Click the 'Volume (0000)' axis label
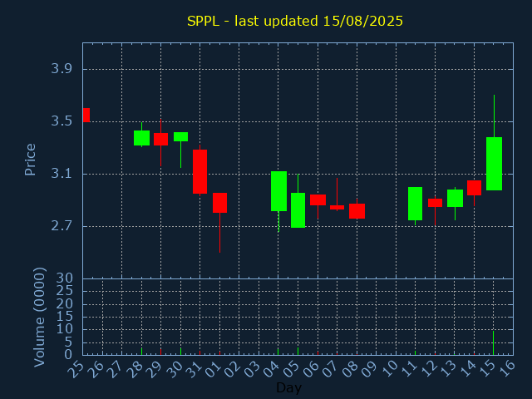Image resolution: width=532 pixels, height=399 pixels. [39, 318]
